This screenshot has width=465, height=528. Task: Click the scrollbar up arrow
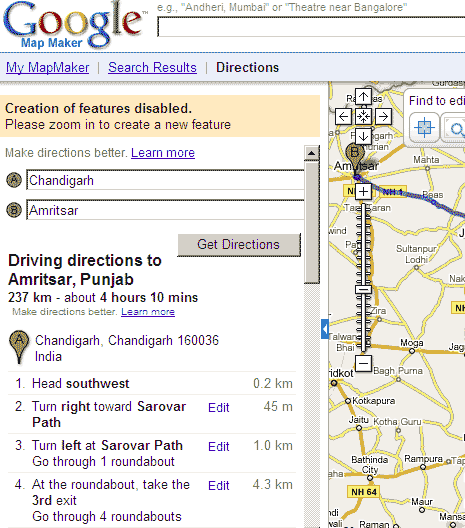point(311,153)
